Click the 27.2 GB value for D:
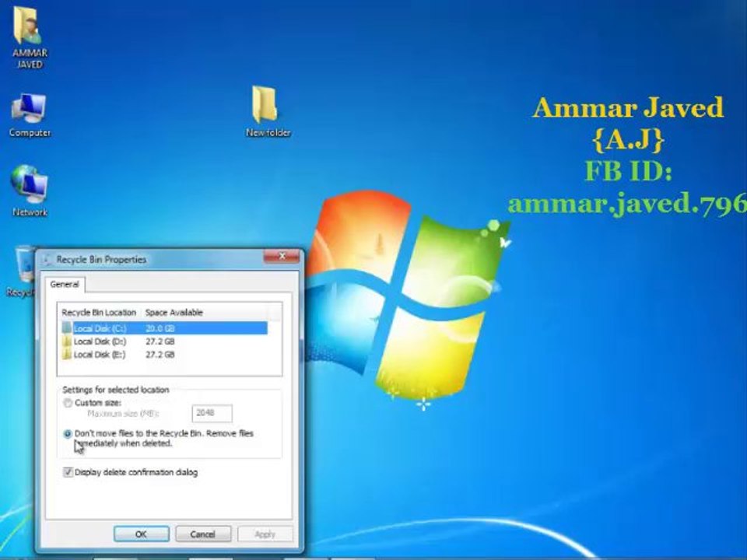747x560 pixels. 160,341
